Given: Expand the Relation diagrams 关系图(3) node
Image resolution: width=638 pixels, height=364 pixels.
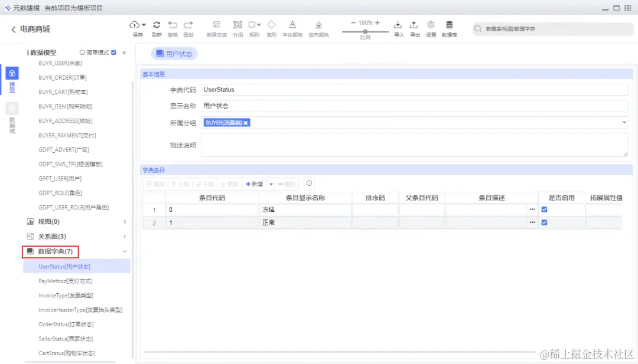Looking at the screenshot, I should [x=125, y=237].
